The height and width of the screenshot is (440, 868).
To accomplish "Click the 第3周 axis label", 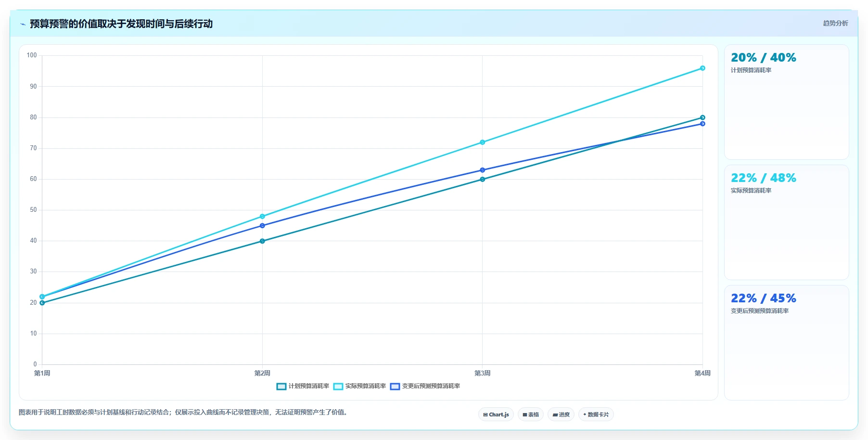I will [483, 374].
